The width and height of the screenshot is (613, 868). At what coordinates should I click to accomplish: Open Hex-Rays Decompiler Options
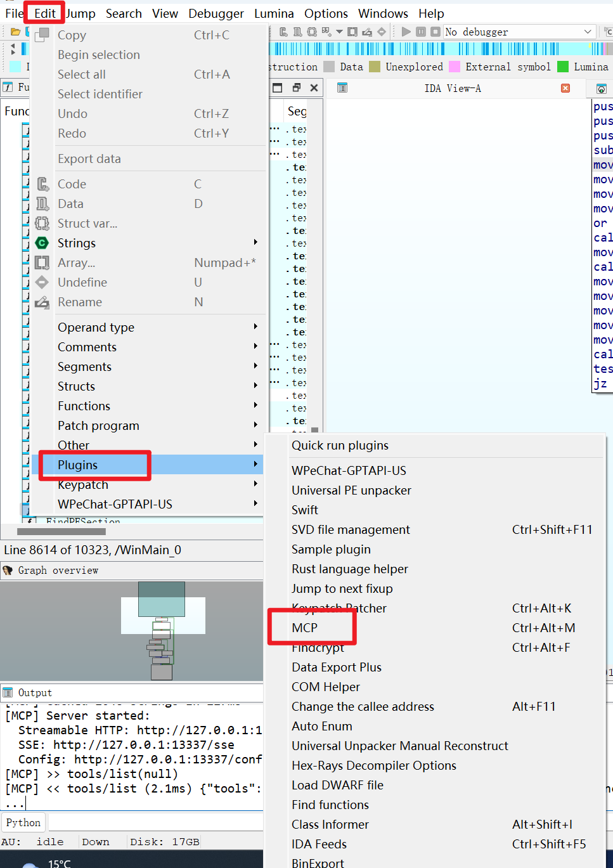click(434, 765)
